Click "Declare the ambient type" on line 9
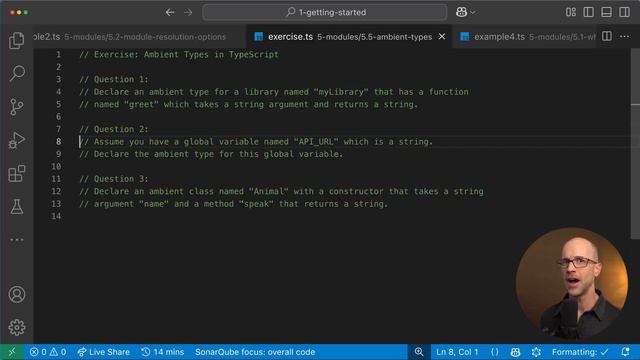640x360 pixels. (154, 154)
